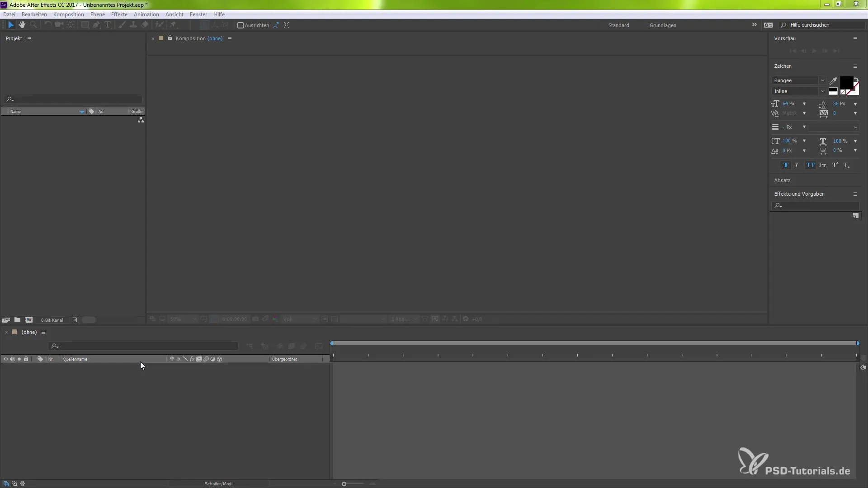Open project flowchart view icon

pyautogui.click(x=141, y=120)
